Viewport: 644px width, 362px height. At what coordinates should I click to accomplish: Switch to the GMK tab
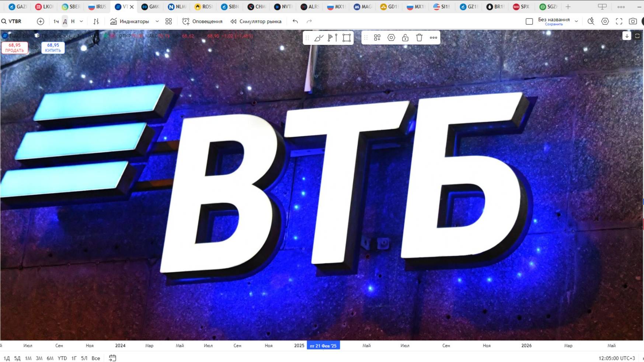pos(150,7)
